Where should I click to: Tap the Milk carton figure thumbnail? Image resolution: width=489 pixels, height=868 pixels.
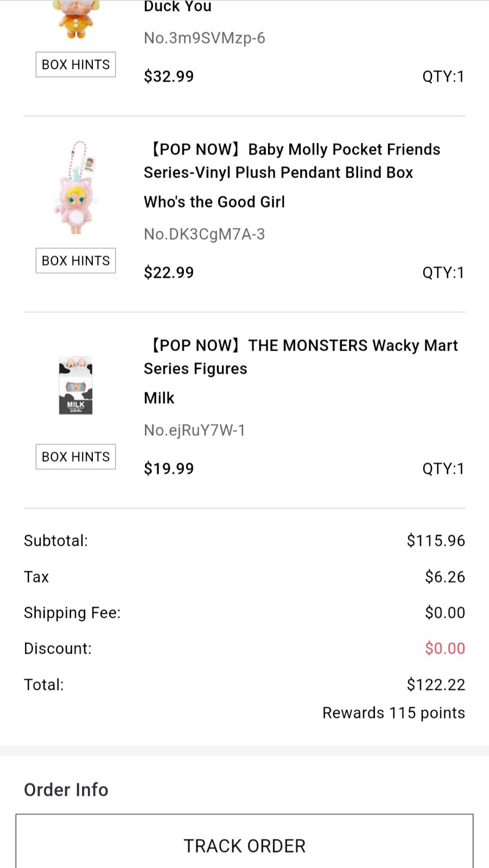(75, 385)
